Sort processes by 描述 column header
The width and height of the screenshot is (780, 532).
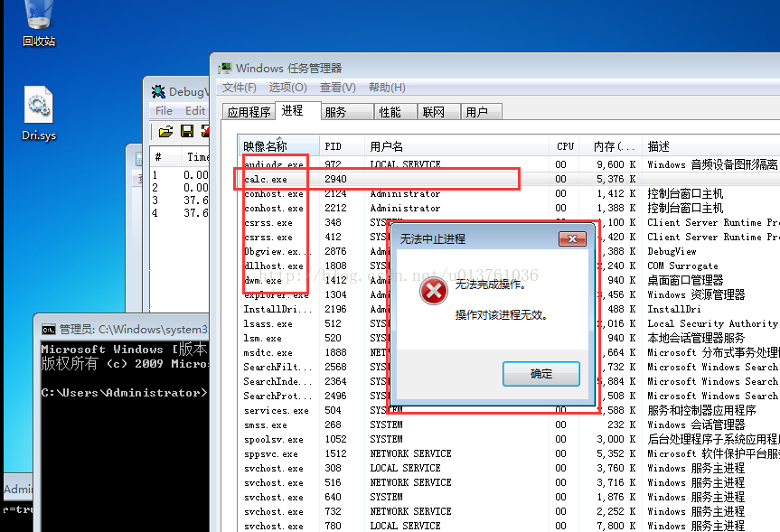click(710, 146)
